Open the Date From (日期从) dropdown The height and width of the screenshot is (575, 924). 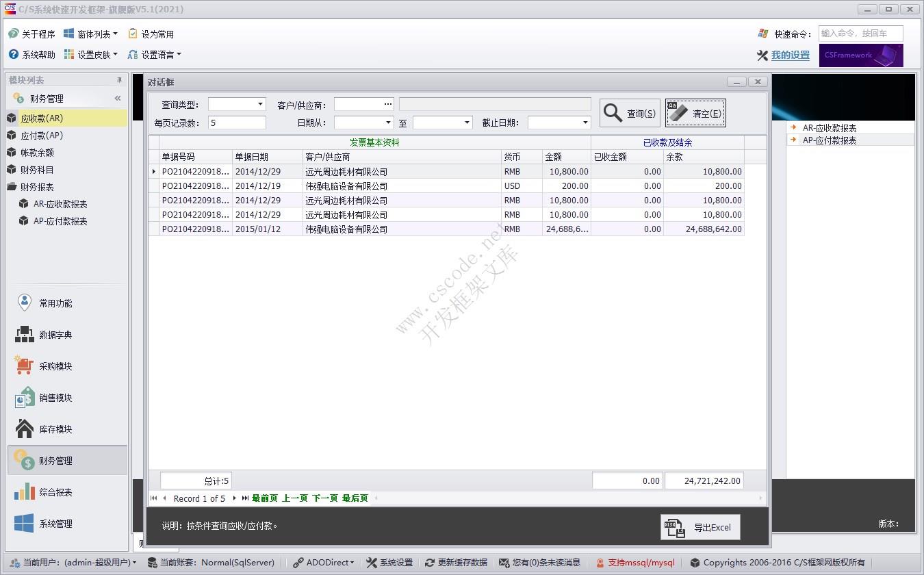(x=388, y=123)
